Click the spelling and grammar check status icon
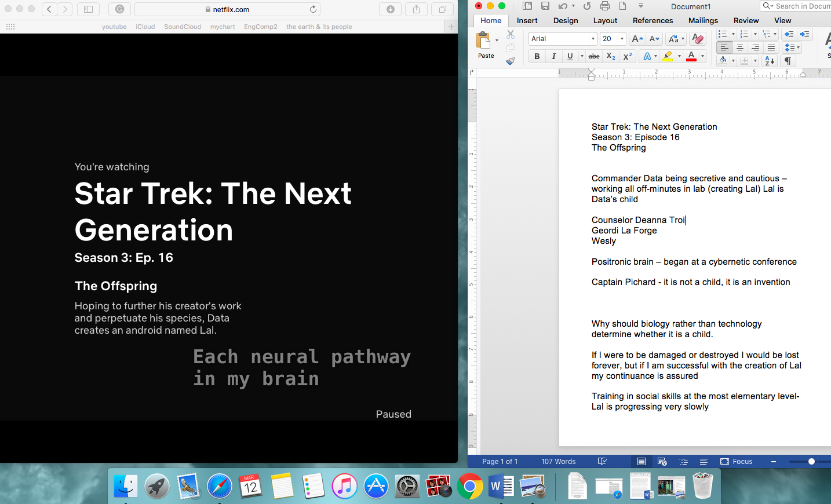This screenshot has width=831, height=504. coord(602,462)
